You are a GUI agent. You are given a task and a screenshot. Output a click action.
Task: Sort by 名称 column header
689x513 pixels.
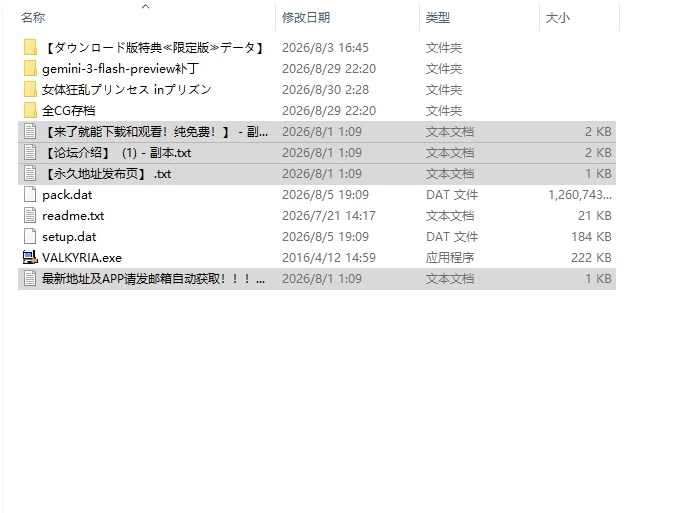[x=33, y=18]
